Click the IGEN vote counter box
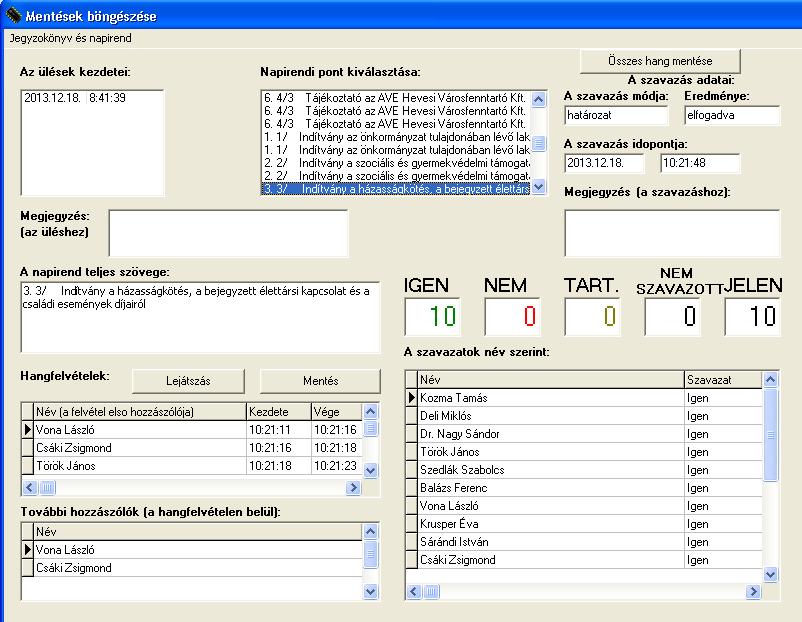 point(432,317)
